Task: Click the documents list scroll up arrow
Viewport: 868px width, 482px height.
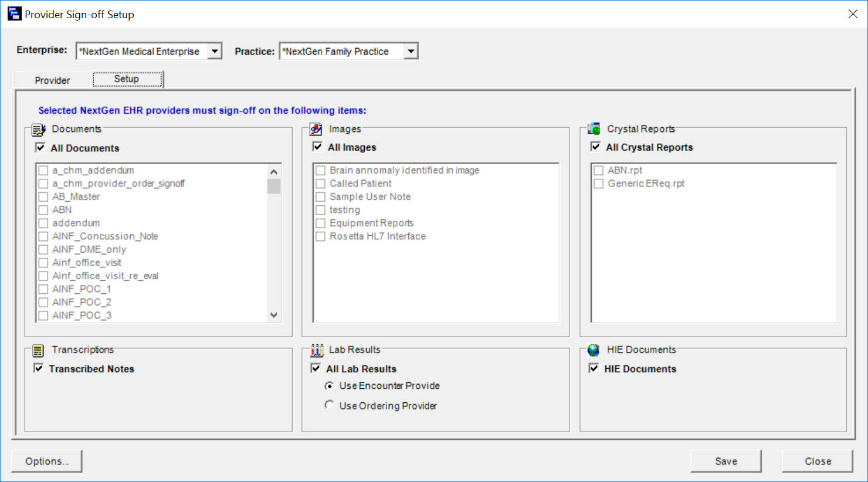Action: pos(274,172)
